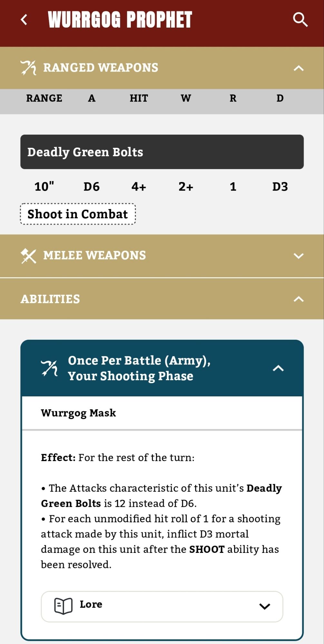This screenshot has height=644, width=324.
Task: Collapse the Abilities section chevron
Action: [x=299, y=299]
